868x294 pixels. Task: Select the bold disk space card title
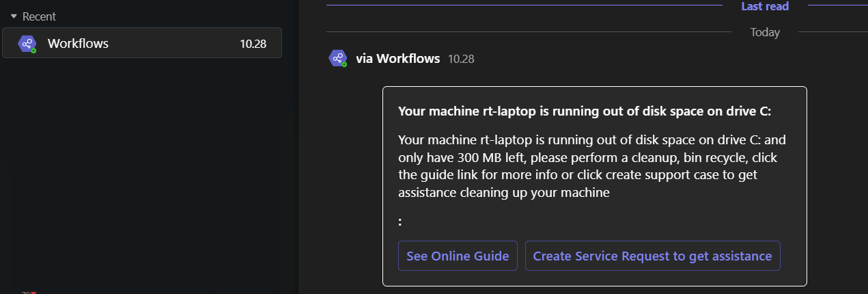pyautogui.click(x=584, y=111)
